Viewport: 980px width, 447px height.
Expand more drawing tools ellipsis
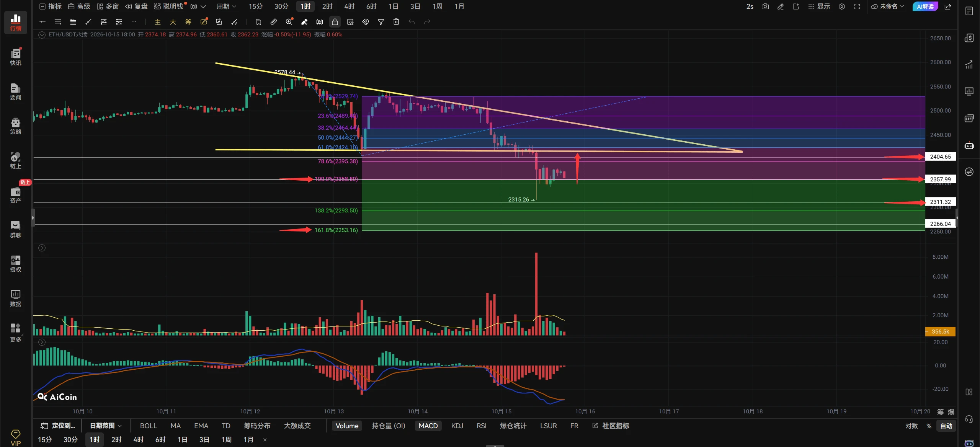(x=134, y=22)
